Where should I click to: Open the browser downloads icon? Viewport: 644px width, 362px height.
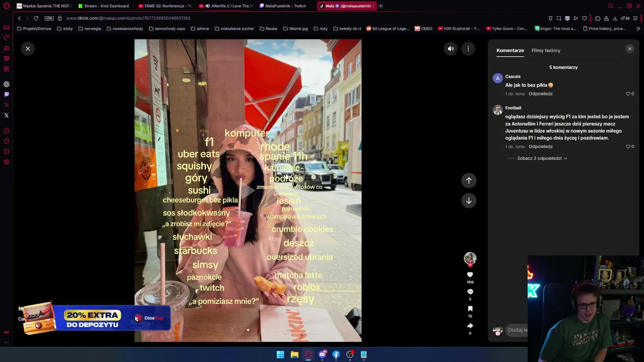point(615,18)
